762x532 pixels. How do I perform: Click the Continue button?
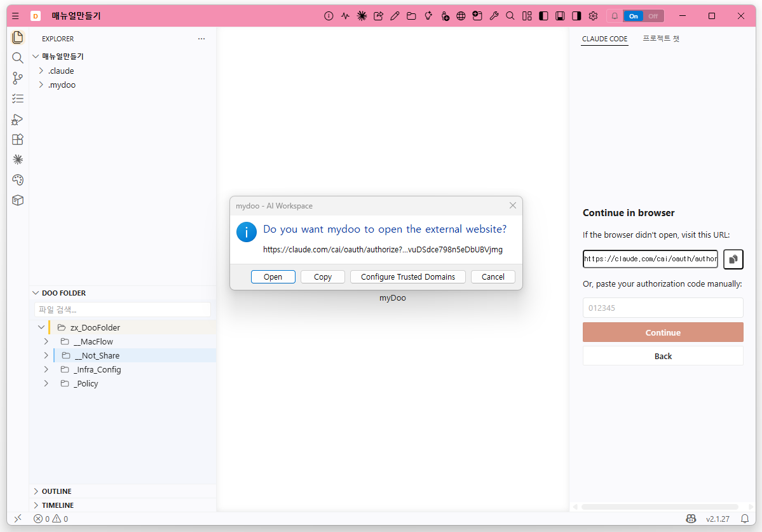coord(663,332)
